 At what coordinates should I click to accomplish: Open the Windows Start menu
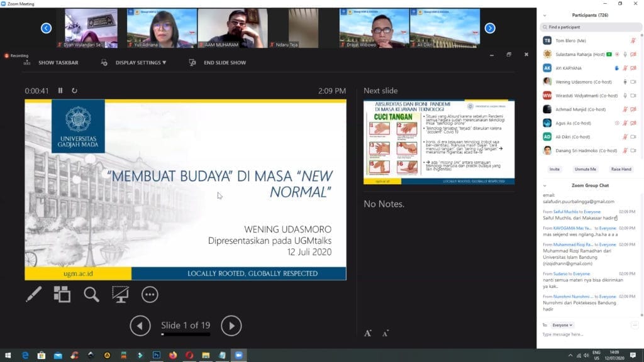[x=8, y=356]
